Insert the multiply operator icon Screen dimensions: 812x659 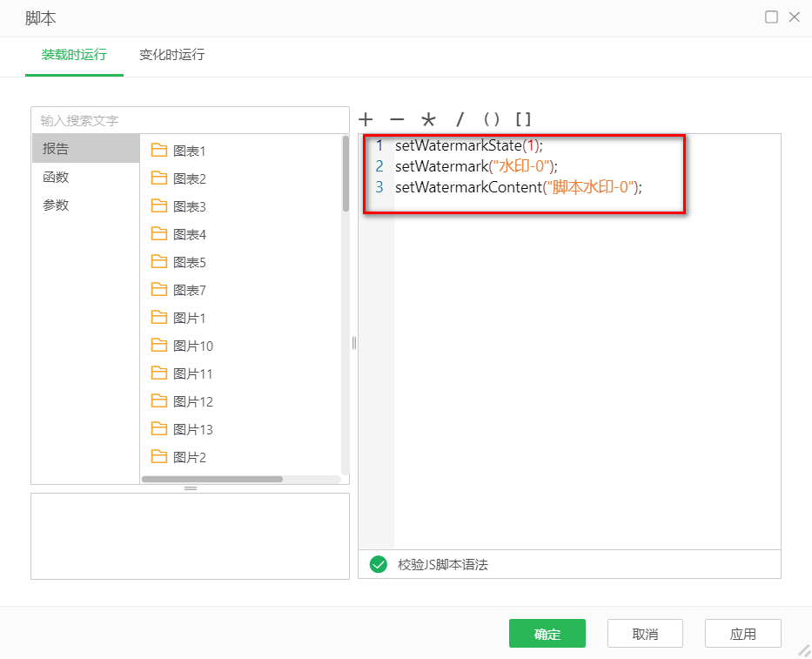tap(428, 119)
